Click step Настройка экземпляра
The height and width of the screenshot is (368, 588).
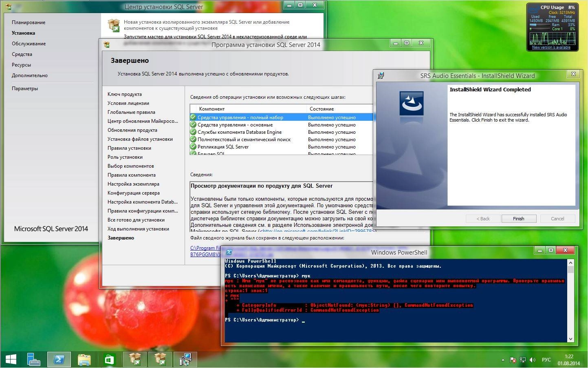(133, 184)
